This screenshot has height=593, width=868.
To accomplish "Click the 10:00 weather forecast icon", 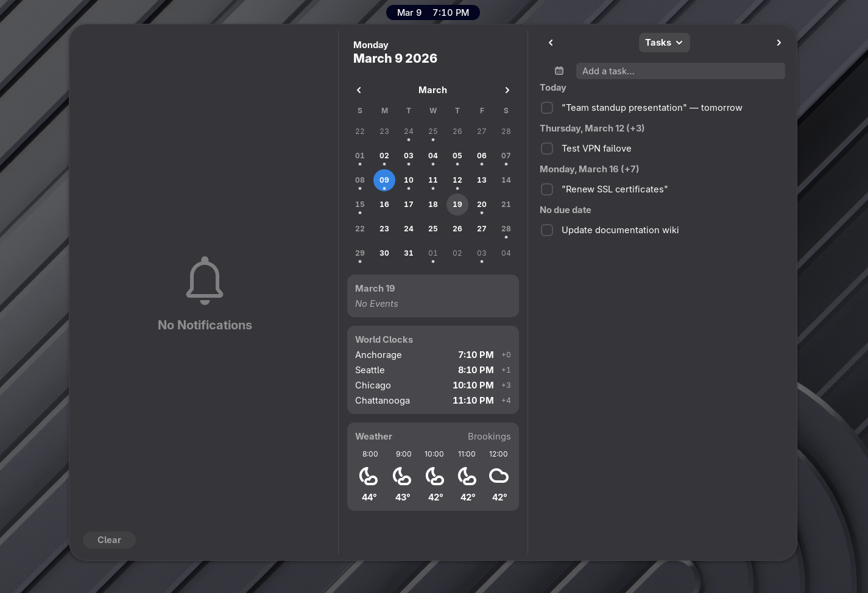I will click(435, 475).
